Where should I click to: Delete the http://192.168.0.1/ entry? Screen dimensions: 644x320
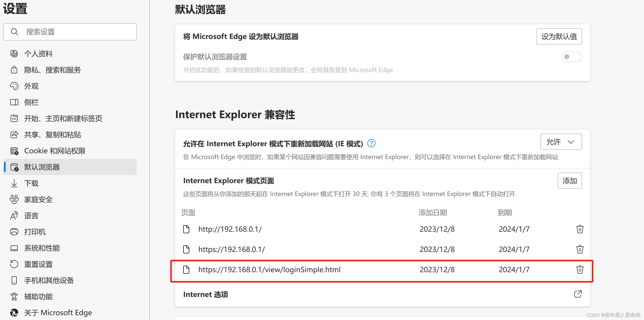coord(580,229)
